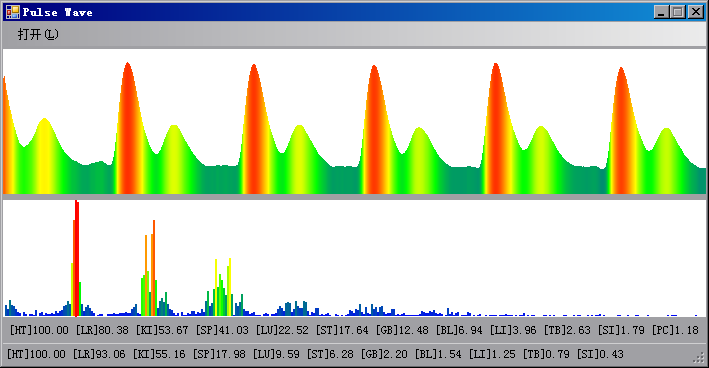Click the orange spectrum bar cluster

tap(151, 268)
